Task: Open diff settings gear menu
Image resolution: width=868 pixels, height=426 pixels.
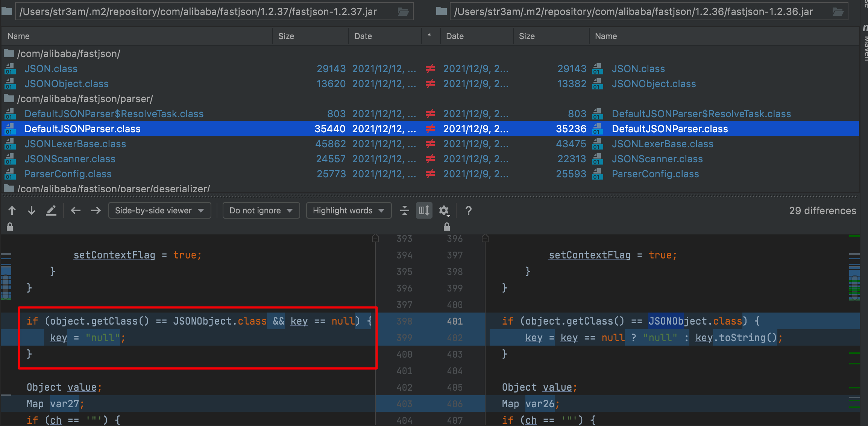Action: [x=444, y=211]
